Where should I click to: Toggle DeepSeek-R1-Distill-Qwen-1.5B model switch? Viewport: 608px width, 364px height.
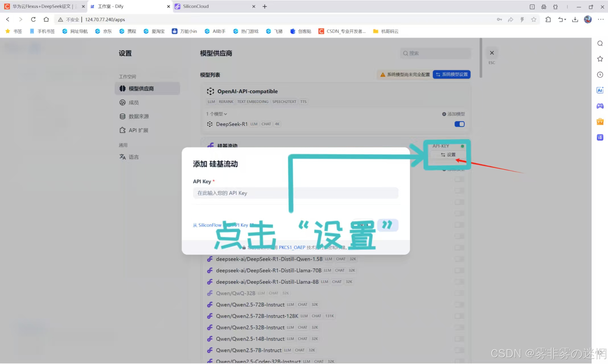click(x=459, y=259)
